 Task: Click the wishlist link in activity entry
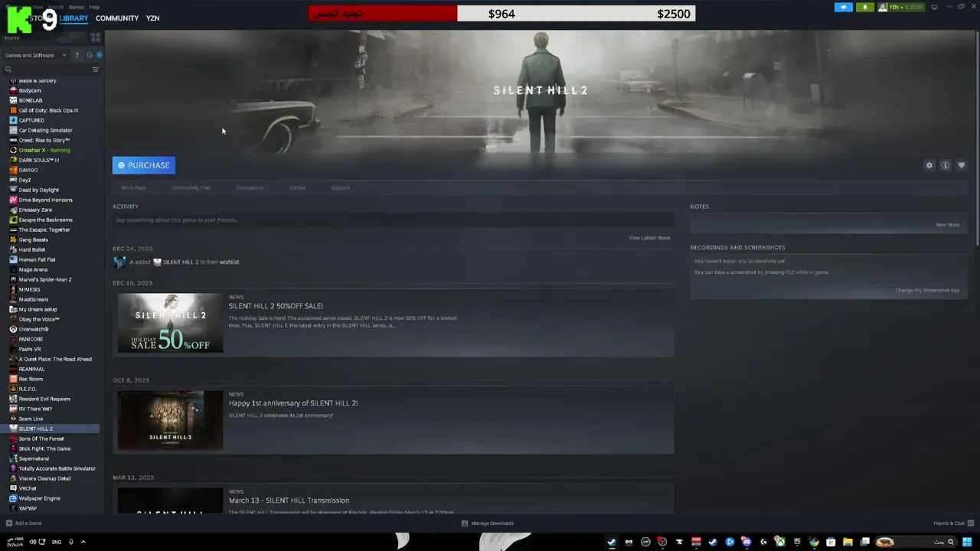pos(230,262)
